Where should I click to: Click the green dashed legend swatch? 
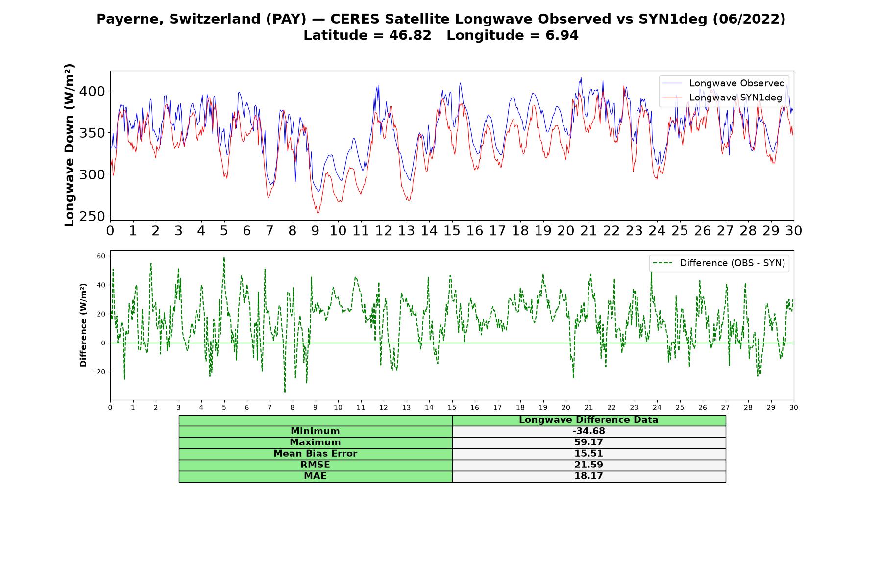tap(662, 263)
